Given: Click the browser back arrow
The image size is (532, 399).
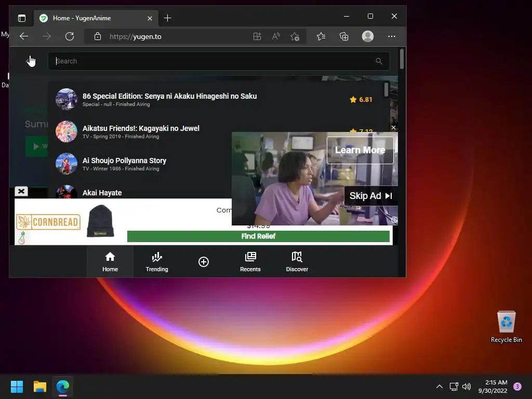Looking at the screenshot, I should tap(24, 36).
